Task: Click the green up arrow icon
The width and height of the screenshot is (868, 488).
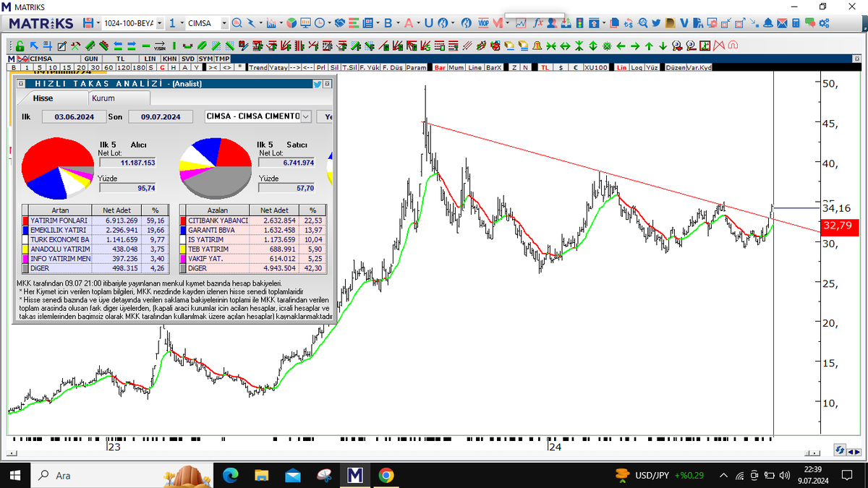Action: [649, 46]
